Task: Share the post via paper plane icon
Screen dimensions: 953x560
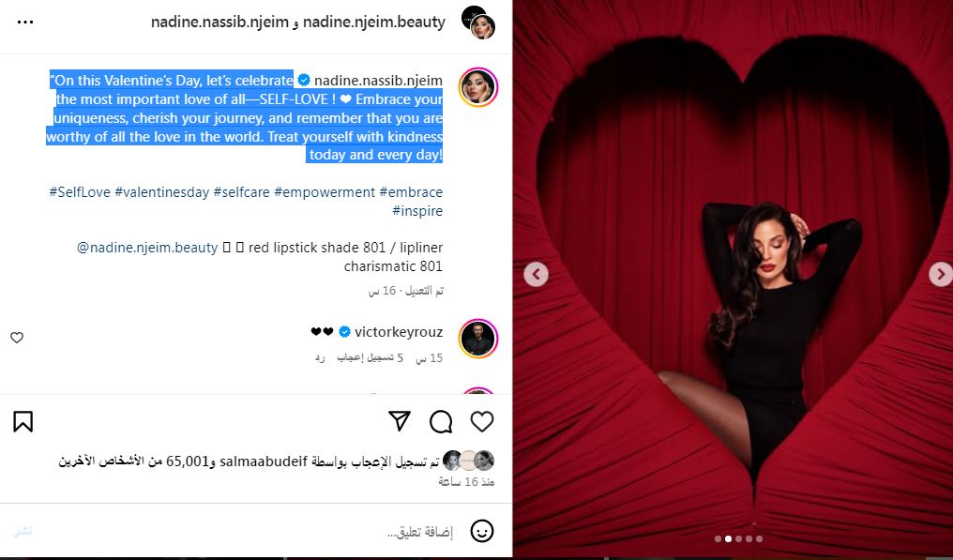Action: [x=400, y=421]
